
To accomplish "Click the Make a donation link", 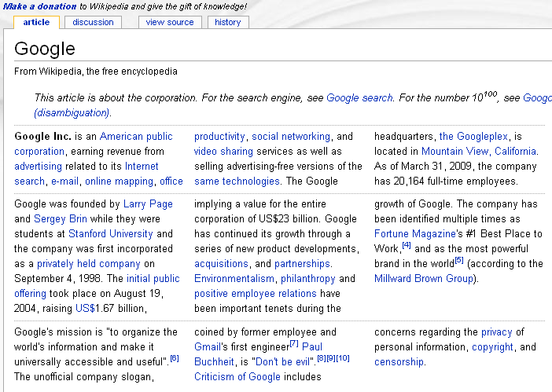I will pyautogui.click(x=39, y=6).
